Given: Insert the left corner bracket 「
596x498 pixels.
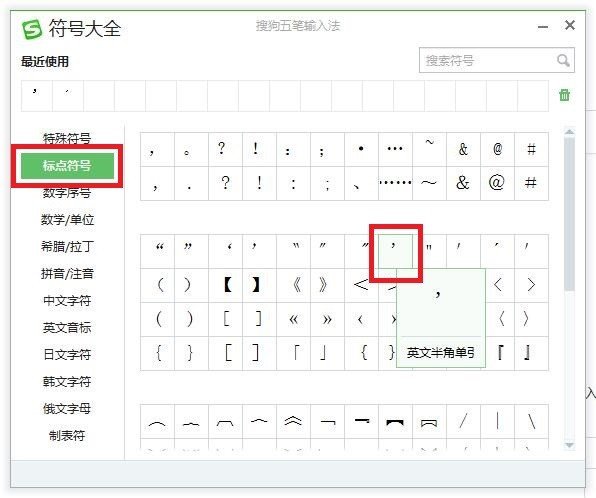Looking at the screenshot, I should point(293,353).
